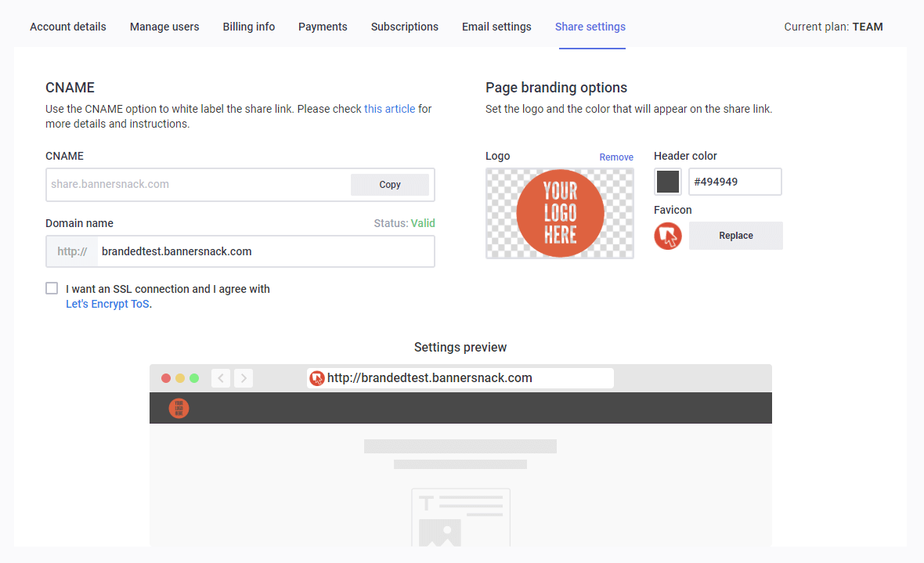Open the Let's Encrypt ToS link
924x563 pixels.
(x=107, y=304)
